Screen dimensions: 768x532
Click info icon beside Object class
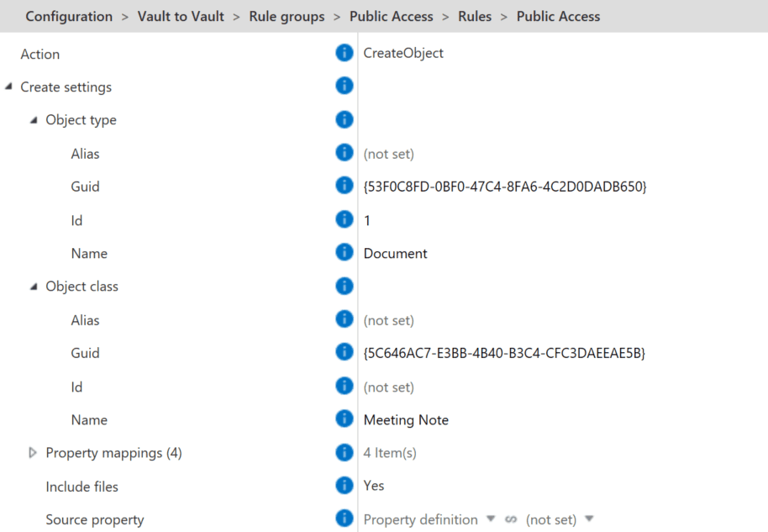[x=344, y=286]
